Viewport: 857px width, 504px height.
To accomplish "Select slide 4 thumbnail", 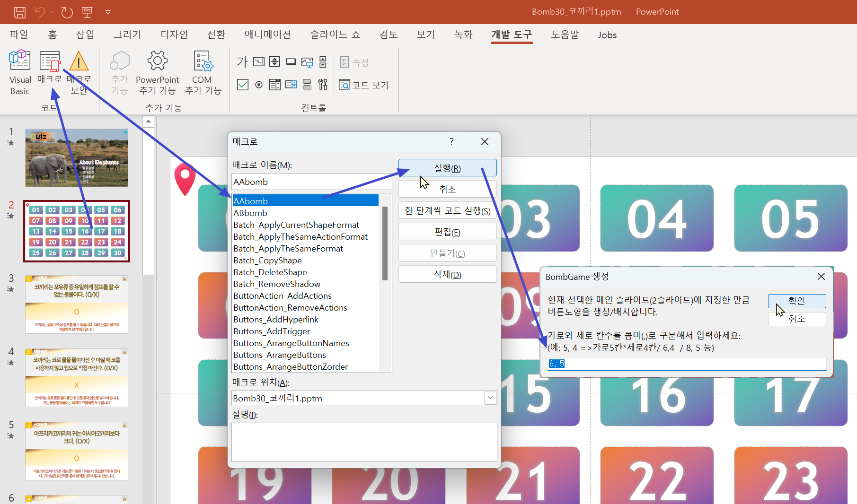I will [77, 378].
